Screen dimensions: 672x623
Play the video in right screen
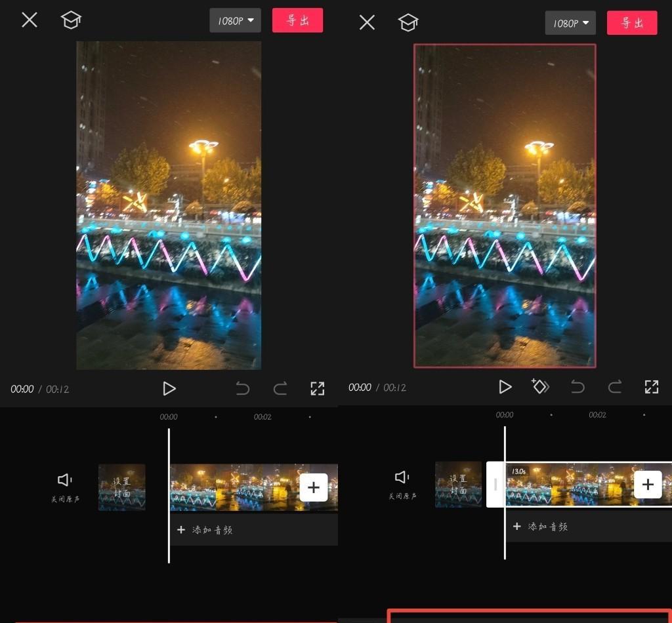pyautogui.click(x=505, y=387)
